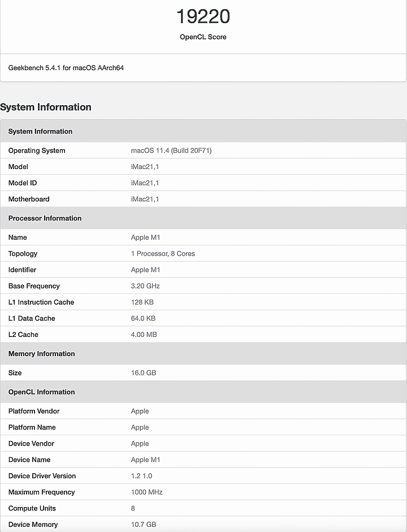Viewport: 407px width, 532px height.
Task: Click the L1 Instruction Cache value 128 KB
Action: [x=142, y=302]
